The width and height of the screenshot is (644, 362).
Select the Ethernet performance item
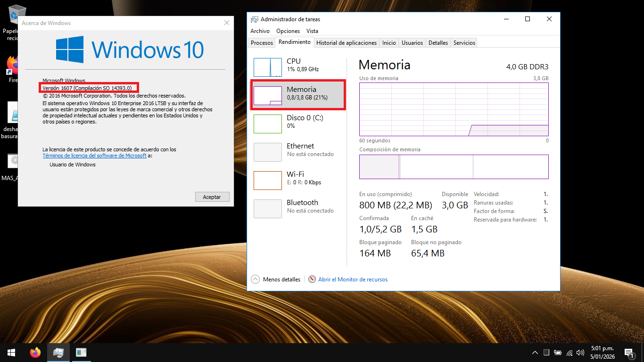point(297,150)
